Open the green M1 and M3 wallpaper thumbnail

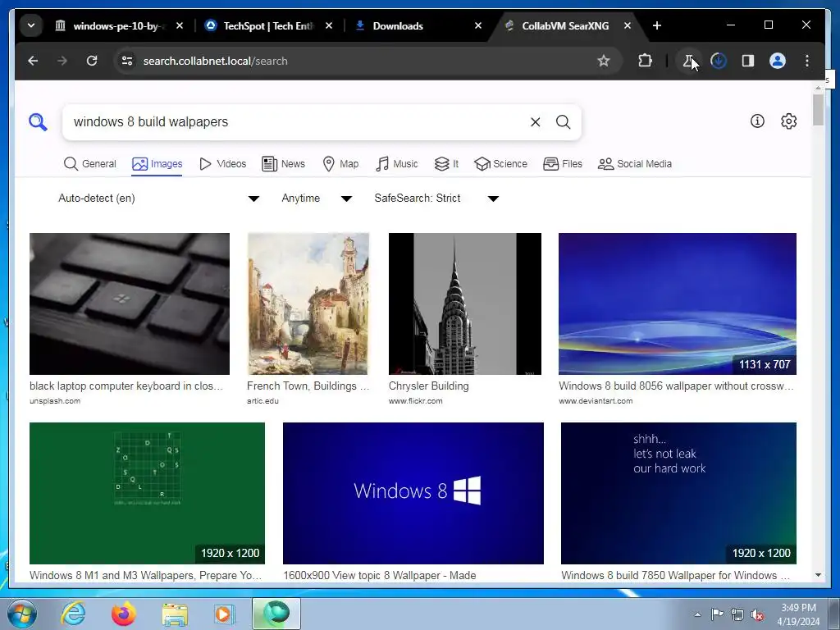click(x=148, y=493)
